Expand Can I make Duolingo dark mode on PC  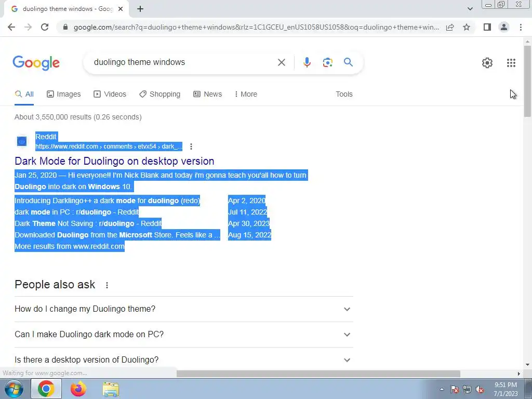184,335
